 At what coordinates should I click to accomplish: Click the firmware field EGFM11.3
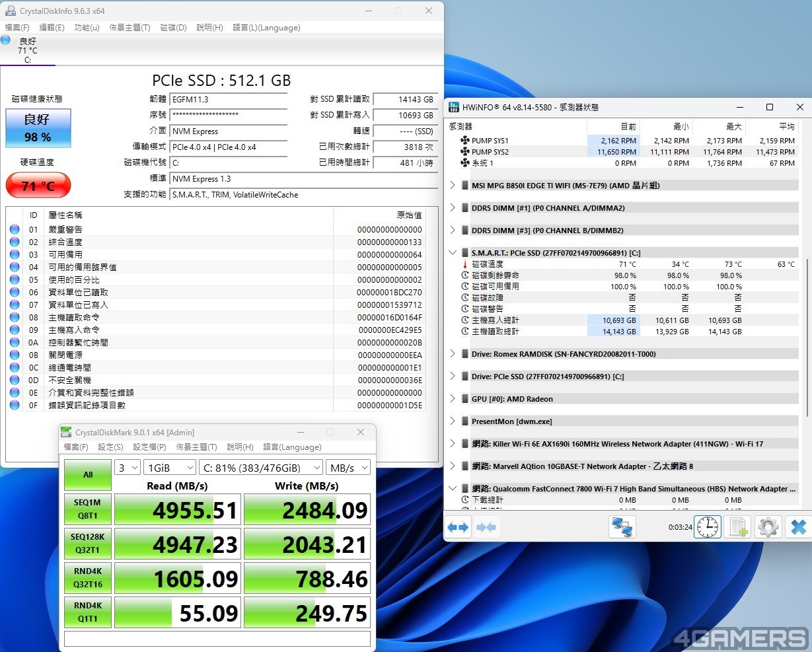click(229, 99)
